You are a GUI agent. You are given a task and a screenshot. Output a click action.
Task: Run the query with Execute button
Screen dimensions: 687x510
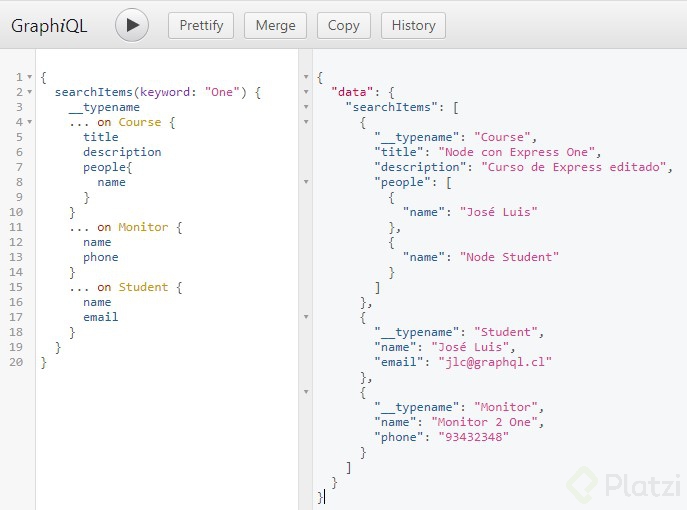[x=132, y=25]
